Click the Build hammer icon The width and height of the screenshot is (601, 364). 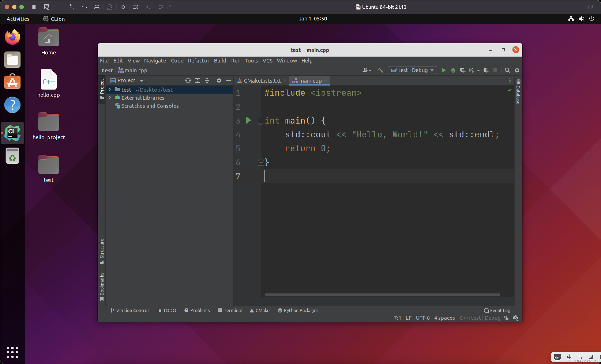coord(380,70)
